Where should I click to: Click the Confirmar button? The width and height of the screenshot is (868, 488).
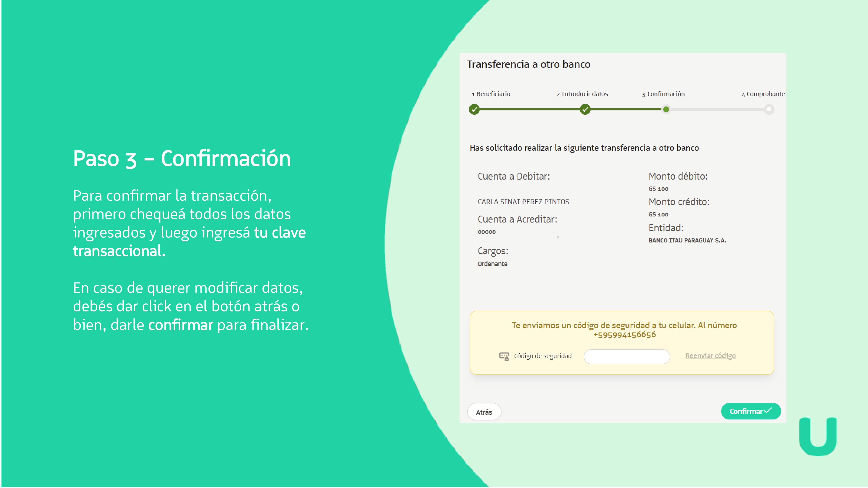pyautogui.click(x=751, y=411)
